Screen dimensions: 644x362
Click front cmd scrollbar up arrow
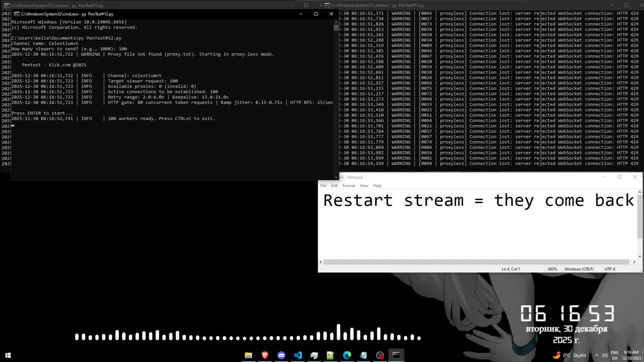click(x=336, y=22)
